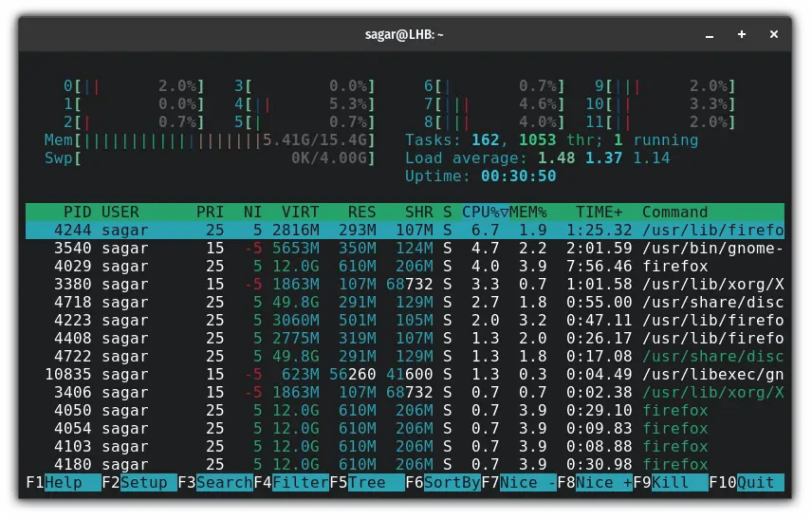The image size is (812, 519).
Task: Select firefox thread with PID 4103
Action: tap(405, 446)
